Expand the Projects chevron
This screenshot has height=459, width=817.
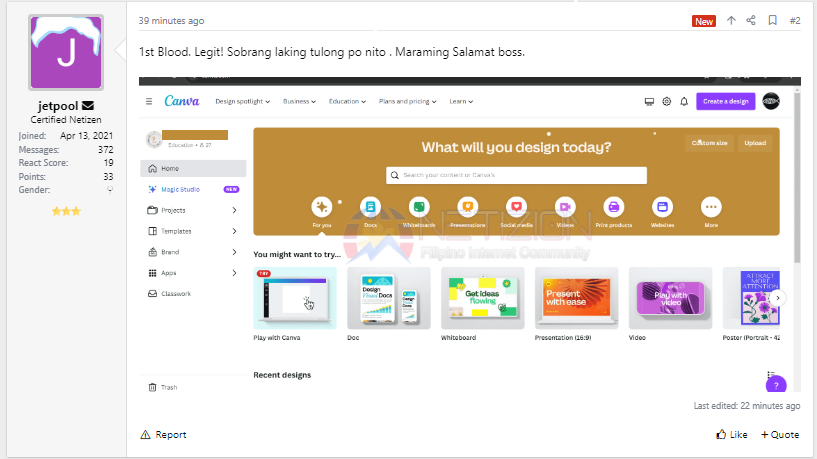tap(234, 210)
